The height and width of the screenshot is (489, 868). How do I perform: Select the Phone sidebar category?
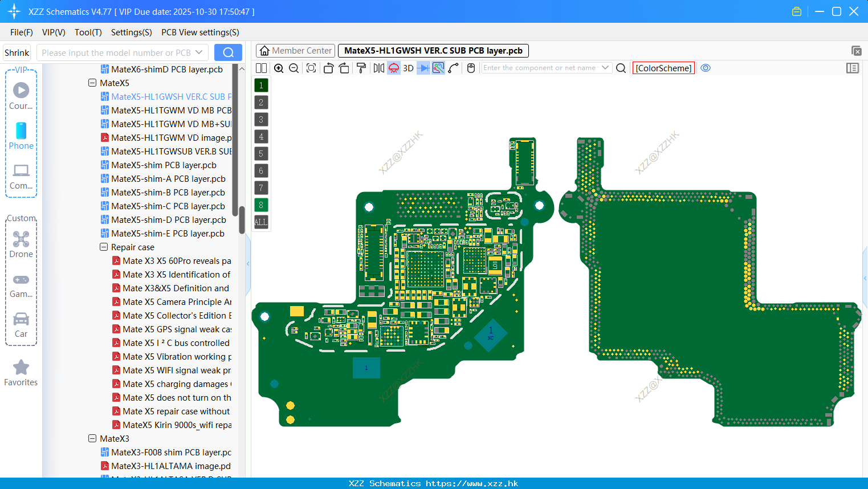[x=21, y=136]
